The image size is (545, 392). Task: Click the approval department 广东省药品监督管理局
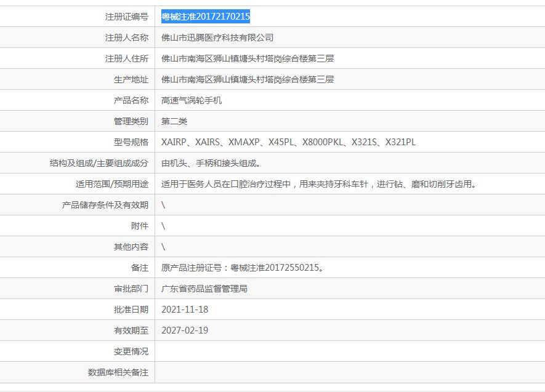pyautogui.click(x=204, y=288)
